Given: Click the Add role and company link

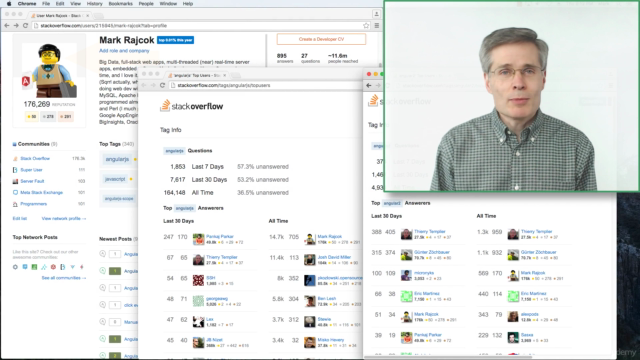Looking at the screenshot, I should tap(124, 51).
